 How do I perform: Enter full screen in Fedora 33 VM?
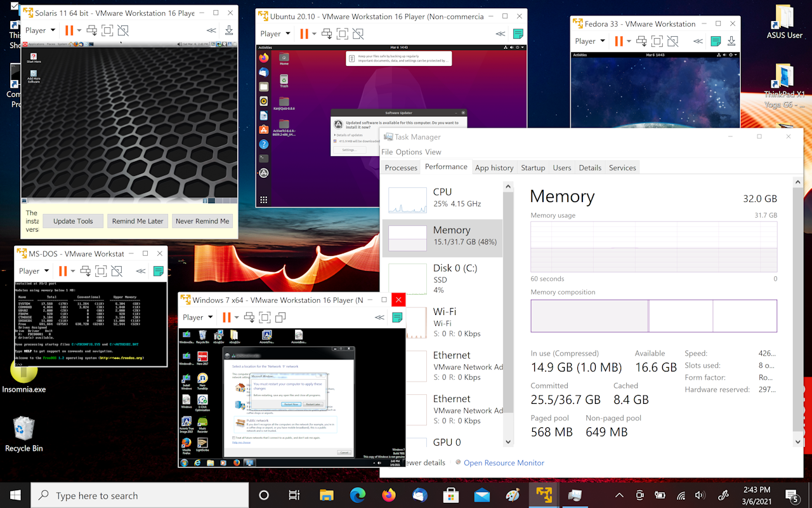pos(657,41)
